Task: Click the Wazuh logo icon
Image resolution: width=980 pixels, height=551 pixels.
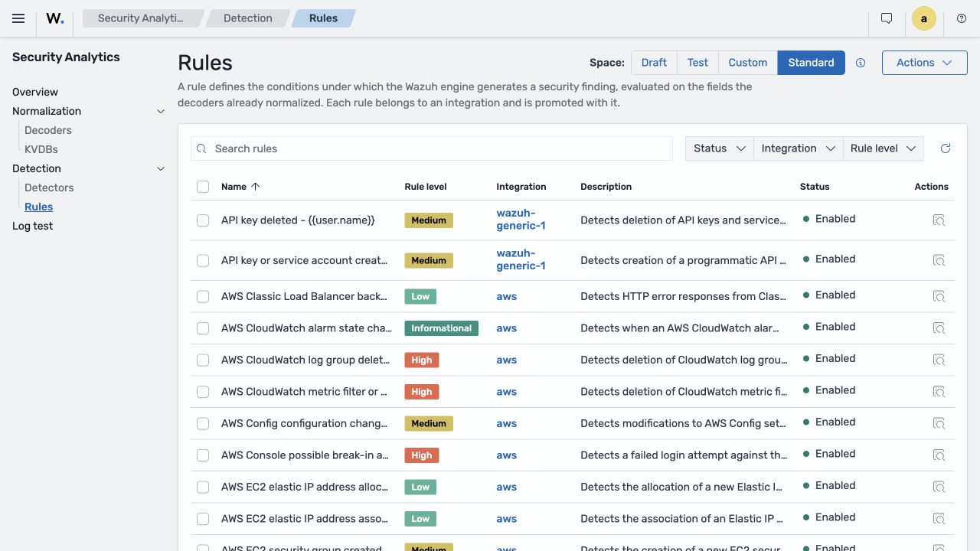Action: coord(55,18)
